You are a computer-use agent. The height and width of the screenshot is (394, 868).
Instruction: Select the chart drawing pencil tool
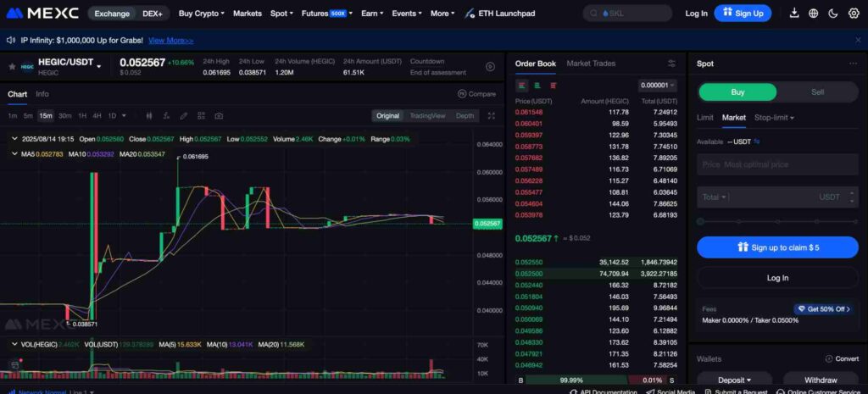[x=184, y=115]
